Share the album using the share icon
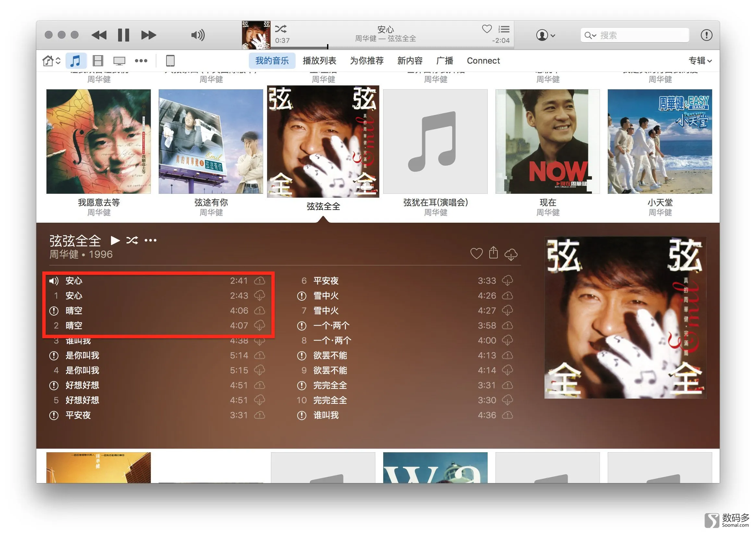The height and width of the screenshot is (535, 756). click(x=493, y=253)
